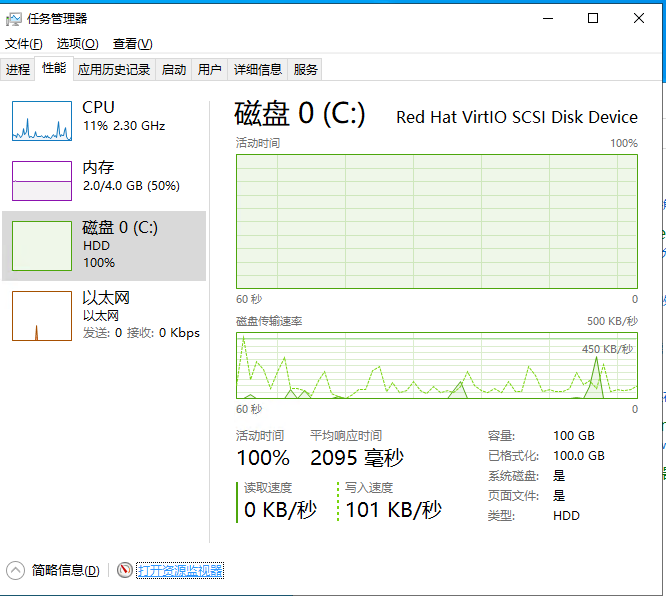Select the CPU usage graph thumbnail

[42, 121]
